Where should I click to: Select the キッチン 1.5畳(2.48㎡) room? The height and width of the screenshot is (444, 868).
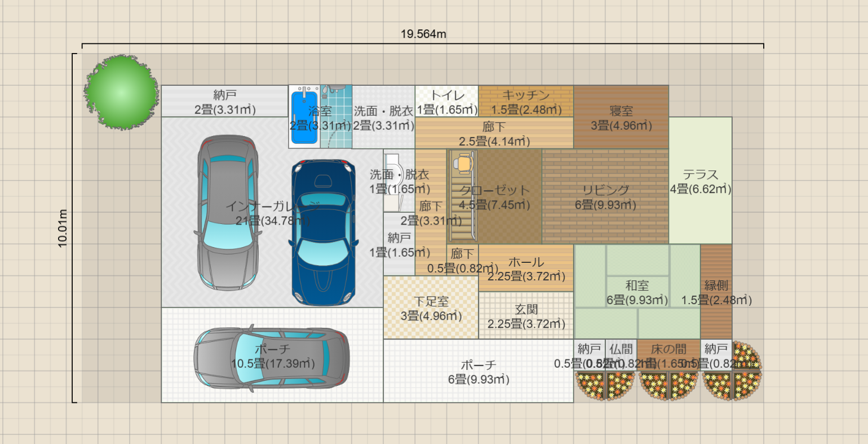(x=526, y=101)
